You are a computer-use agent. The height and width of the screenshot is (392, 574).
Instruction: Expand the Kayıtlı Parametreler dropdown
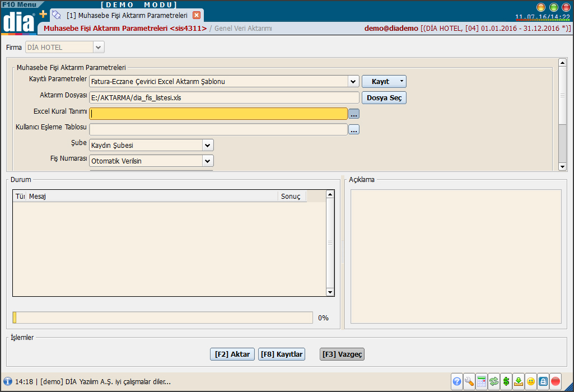353,81
